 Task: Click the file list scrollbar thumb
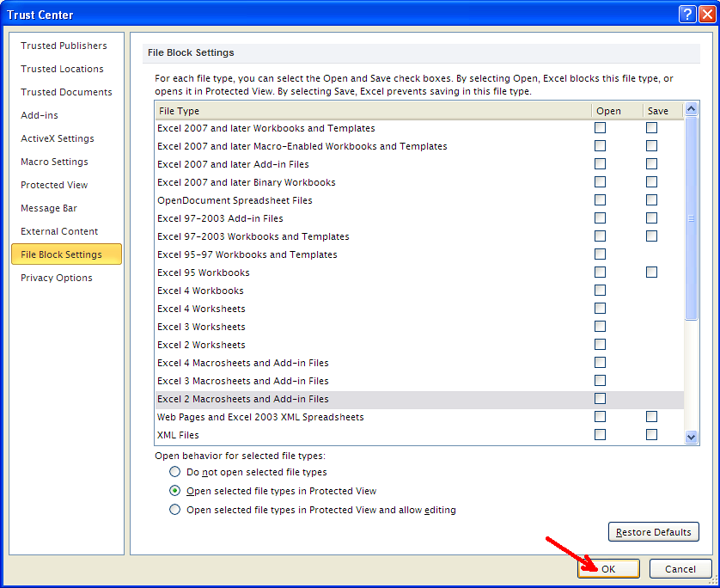point(691,218)
